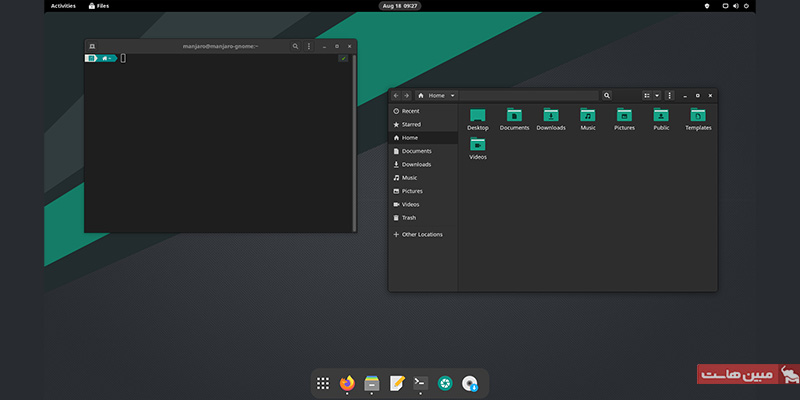Viewport: 800px width, 400px height.
Task: Select Starred in the Files sidebar
Action: (411, 124)
